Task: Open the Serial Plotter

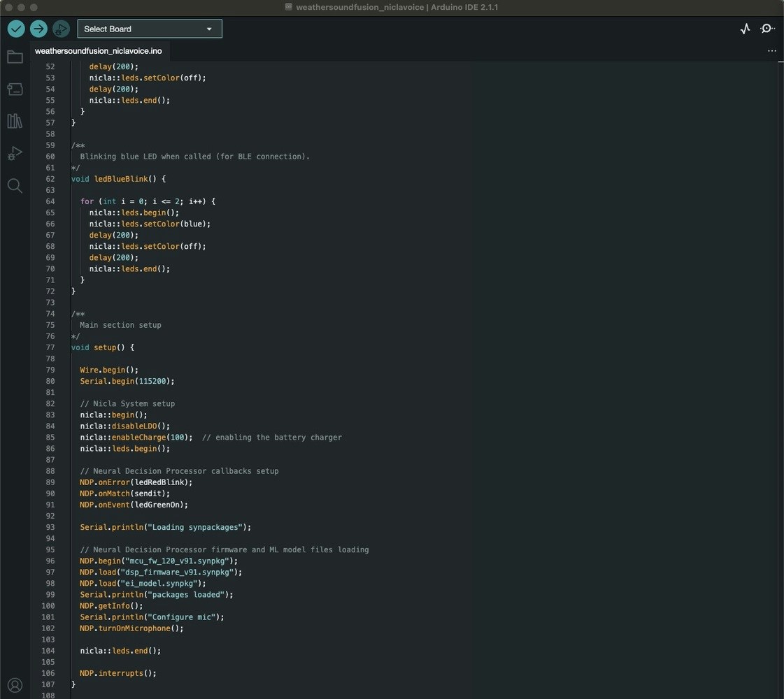Action: point(745,29)
